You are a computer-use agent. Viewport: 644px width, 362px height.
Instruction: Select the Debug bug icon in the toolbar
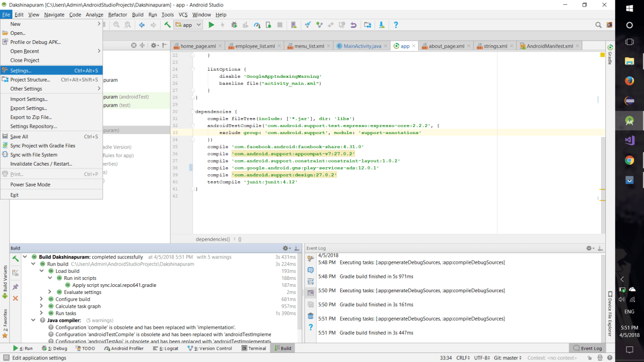coord(233,25)
